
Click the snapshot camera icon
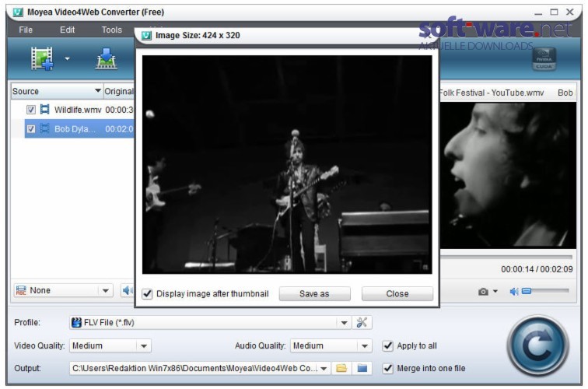tap(483, 292)
